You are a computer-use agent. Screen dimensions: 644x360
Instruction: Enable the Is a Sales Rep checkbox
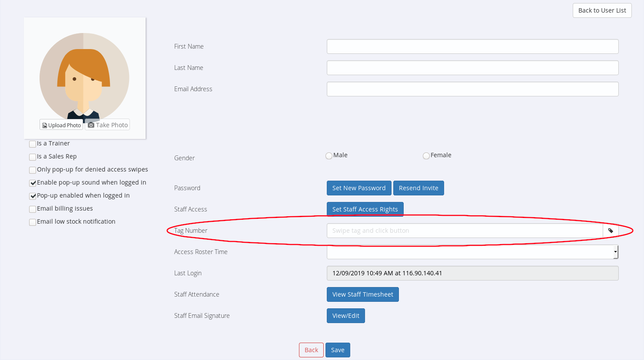point(33,157)
